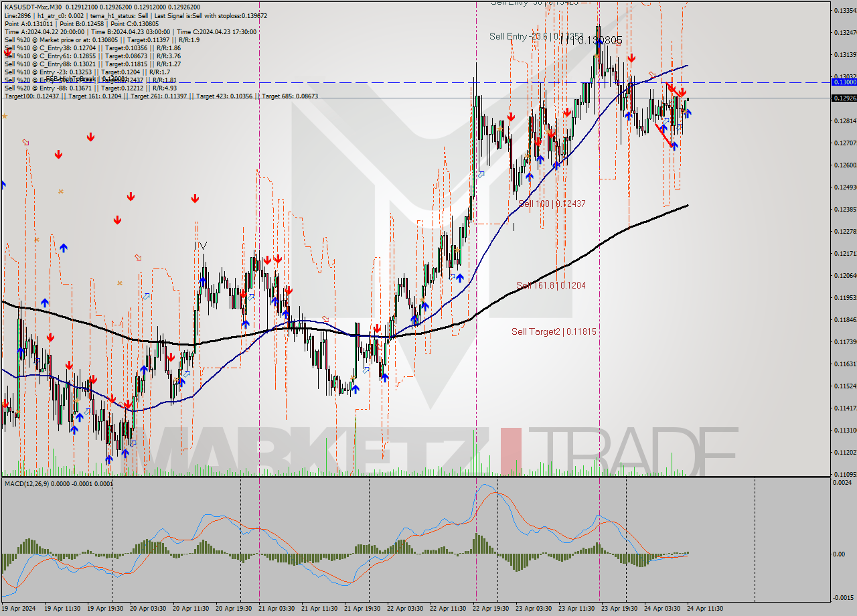Click the 0.12385 price axis value
The width and height of the screenshot is (857, 616).
[844, 209]
